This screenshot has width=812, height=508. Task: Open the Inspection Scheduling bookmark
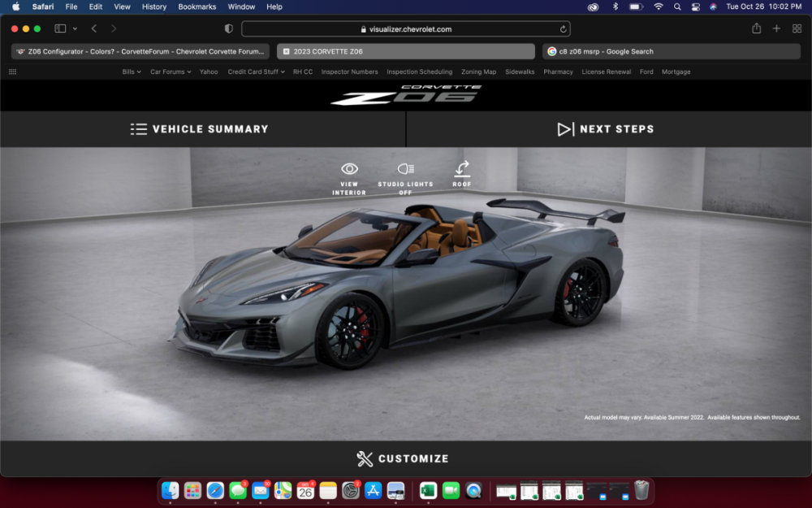(420, 72)
